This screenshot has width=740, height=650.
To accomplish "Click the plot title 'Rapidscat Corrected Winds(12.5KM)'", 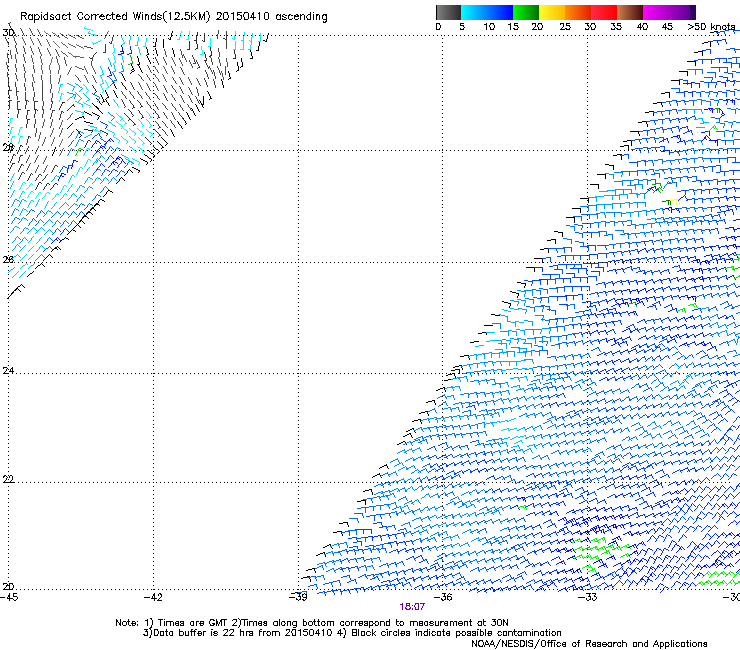I will coord(115,17).
